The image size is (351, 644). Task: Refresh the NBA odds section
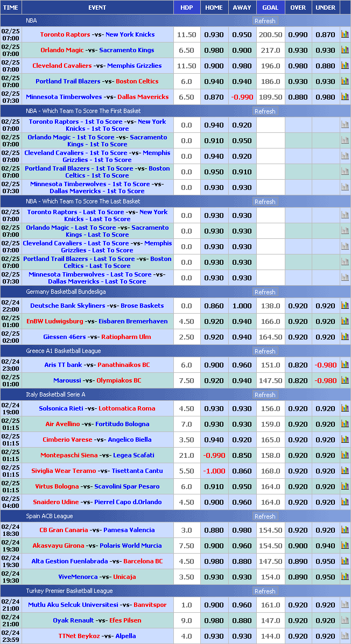[x=265, y=21]
